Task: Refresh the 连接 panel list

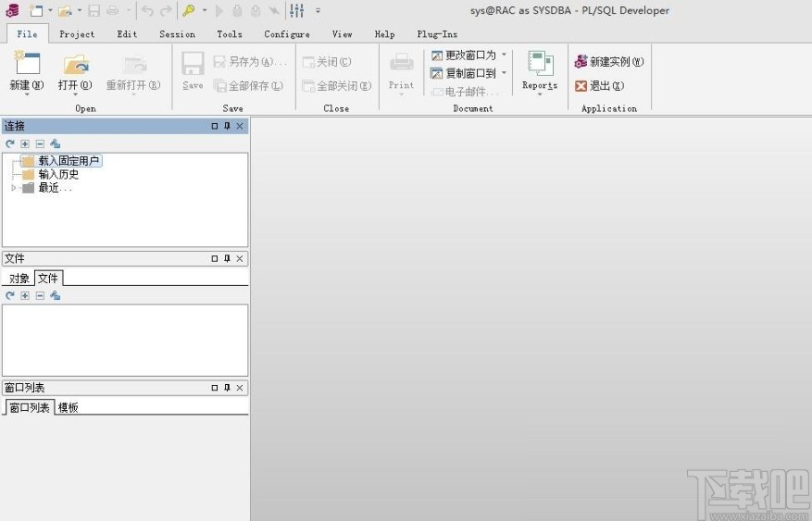Action: (10, 143)
